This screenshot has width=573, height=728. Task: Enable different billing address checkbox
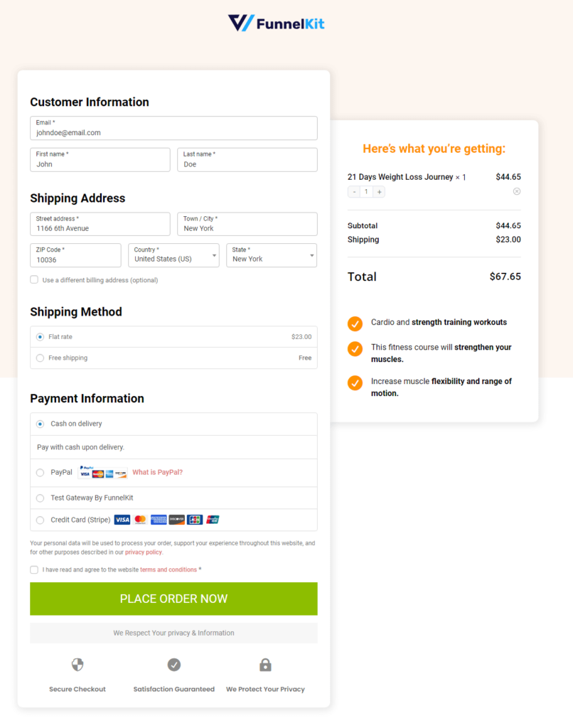click(34, 279)
